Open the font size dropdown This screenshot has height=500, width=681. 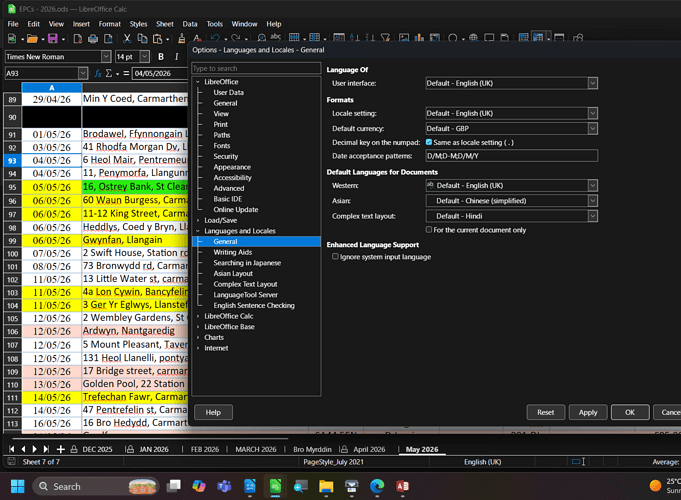145,56
